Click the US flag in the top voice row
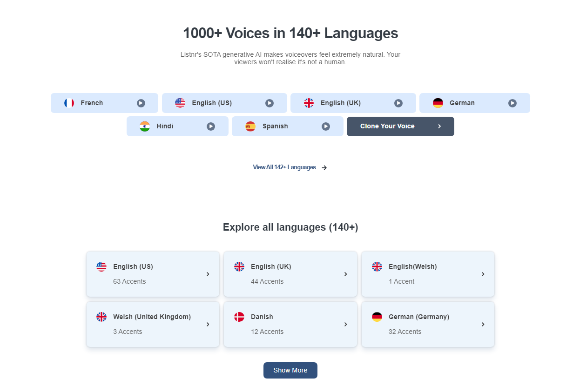 pyautogui.click(x=180, y=103)
